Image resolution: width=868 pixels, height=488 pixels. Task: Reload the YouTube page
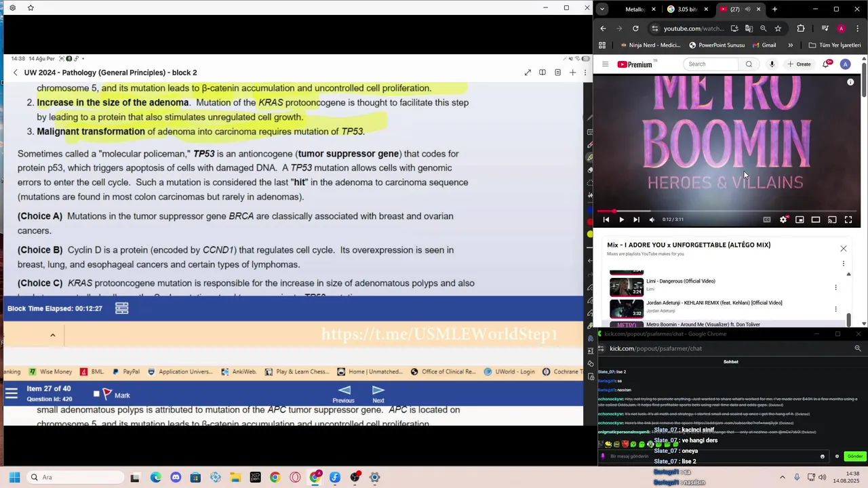(635, 28)
